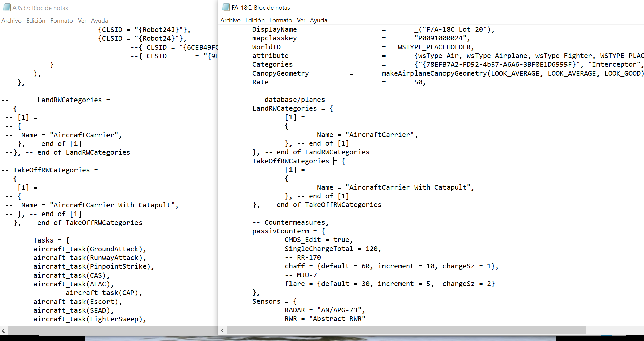Open Formato menu in AJS37 window

(62, 21)
